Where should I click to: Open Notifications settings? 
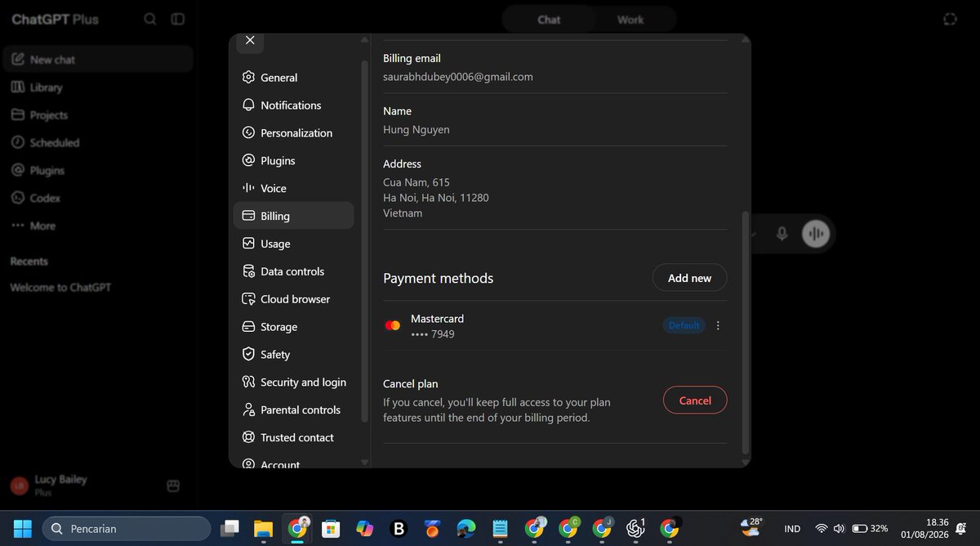click(x=294, y=105)
